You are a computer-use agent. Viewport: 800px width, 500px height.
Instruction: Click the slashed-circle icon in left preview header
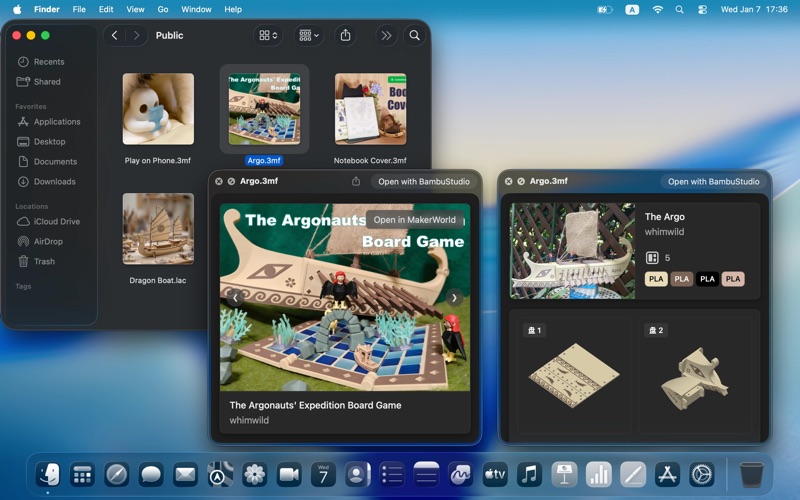tap(231, 181)
